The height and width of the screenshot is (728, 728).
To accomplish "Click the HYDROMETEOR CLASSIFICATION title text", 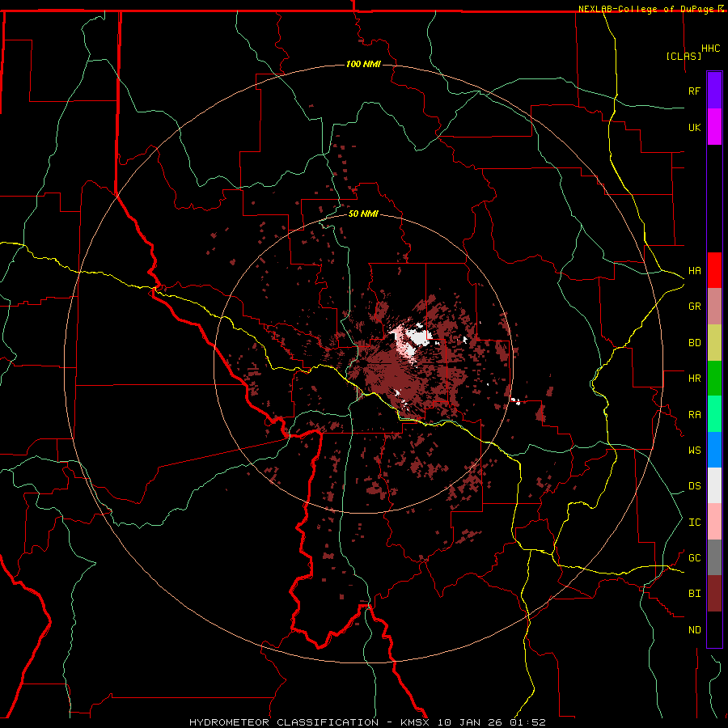I will click(284, 722).
